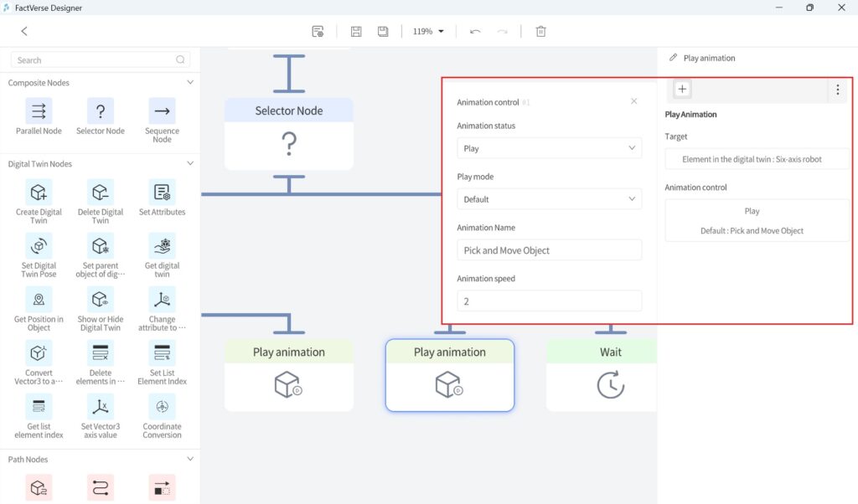Viewport: 858px width, 504px height.
Task: Click the Play Animation heading text
Action: (690, 114)
